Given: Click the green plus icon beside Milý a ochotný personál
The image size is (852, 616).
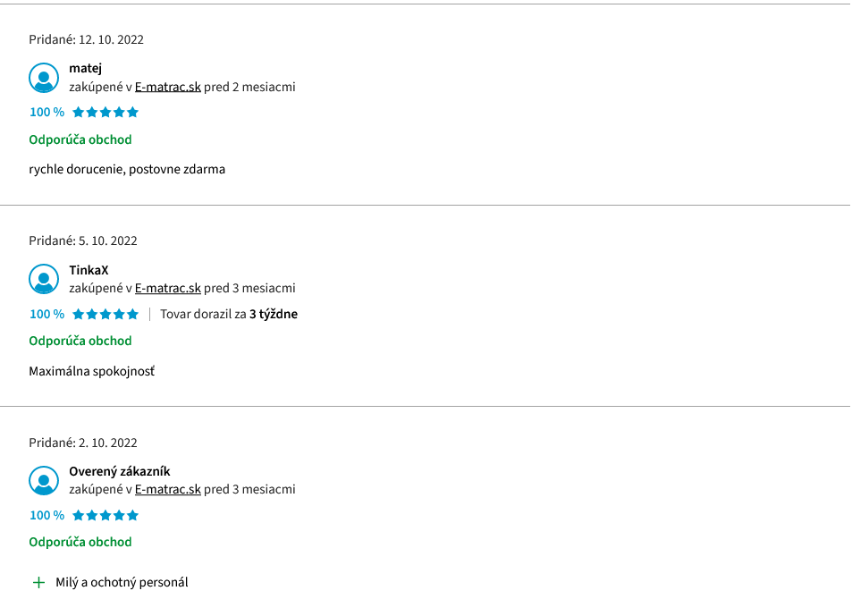Looking at the screenshot, I should [x=38, y=583].
